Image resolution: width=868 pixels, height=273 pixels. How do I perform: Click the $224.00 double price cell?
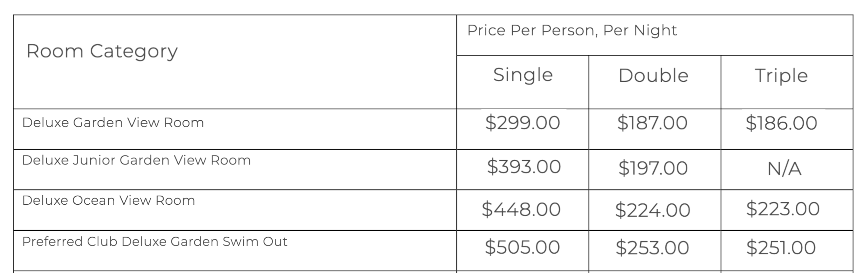click(x=655, y=210)
